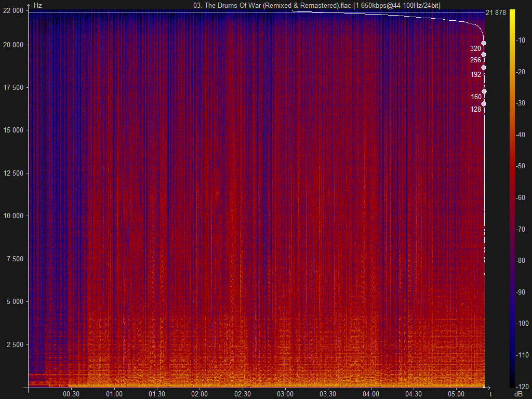Click the -40 dB scale label
Viewport: 532px width, 399px height.
click(x=521, y=135)
